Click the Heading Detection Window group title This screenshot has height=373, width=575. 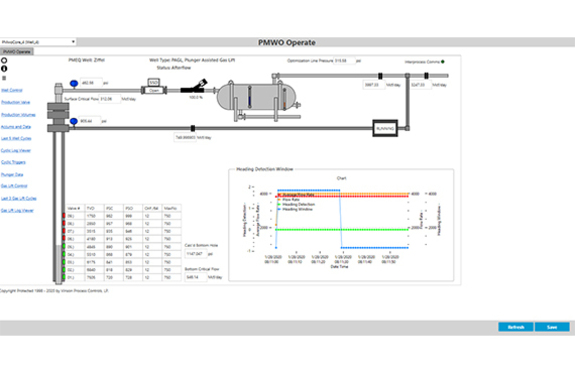point(265,169)
